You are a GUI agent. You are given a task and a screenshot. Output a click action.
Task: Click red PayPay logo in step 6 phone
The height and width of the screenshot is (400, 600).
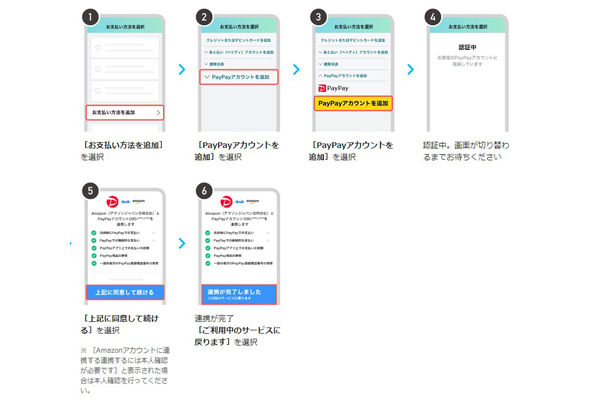click(226, 201)
